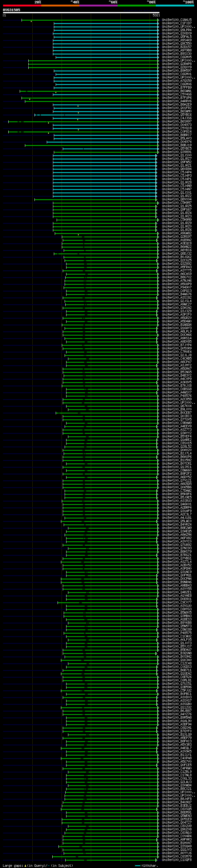This screenshot has width=197, height=868.
Task: Open hit UniRef100_Q9LPR4
Action: click(177, 30)
